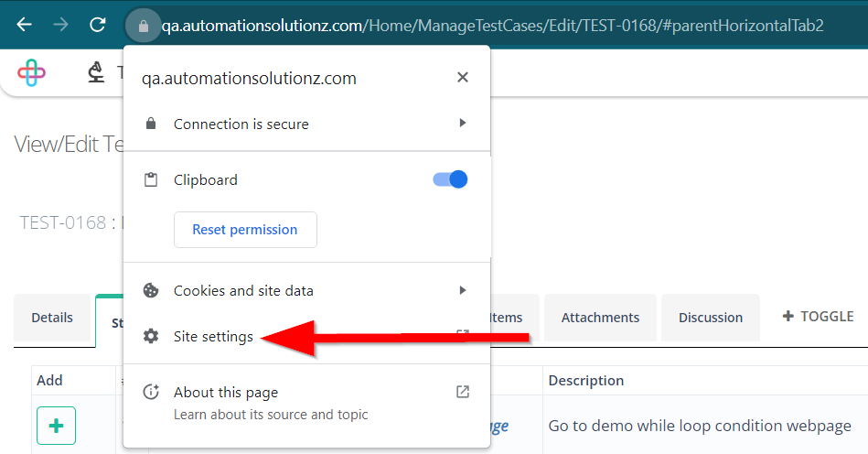The width and height of the screenshot is (868, 454).
Task: Click the app logo in header
Action: [x=31, y=73]
